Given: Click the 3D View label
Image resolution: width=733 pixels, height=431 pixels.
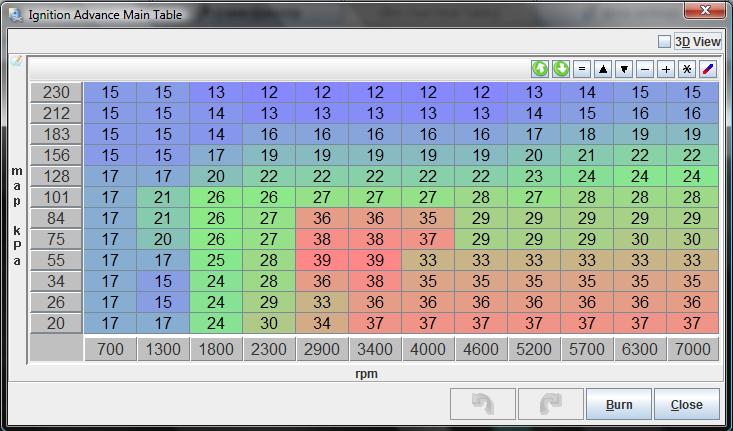Looking at the screenshot, I should pos(697,42).
